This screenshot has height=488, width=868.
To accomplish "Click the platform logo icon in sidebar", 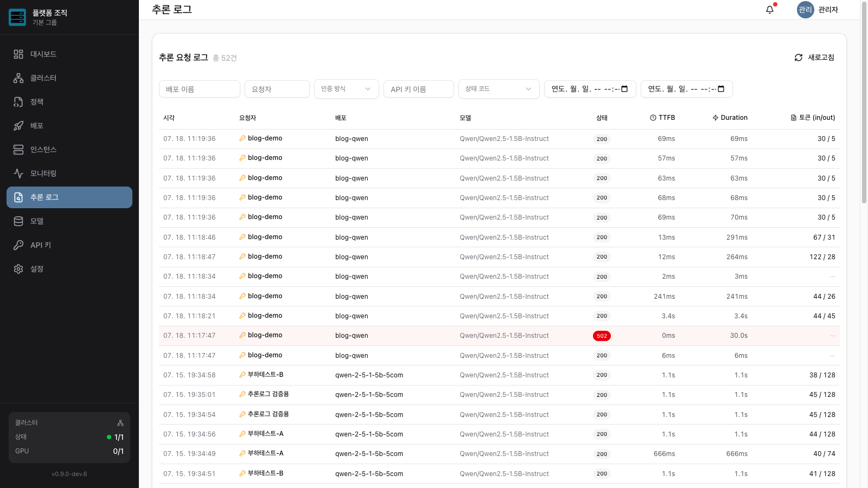I will [x=17, y=17].
